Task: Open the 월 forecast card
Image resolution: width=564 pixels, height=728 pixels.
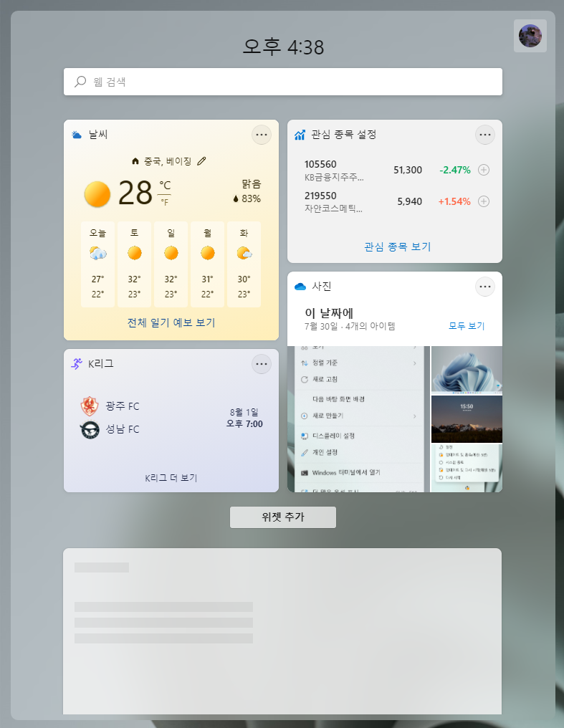Action: tap(208, 264)
